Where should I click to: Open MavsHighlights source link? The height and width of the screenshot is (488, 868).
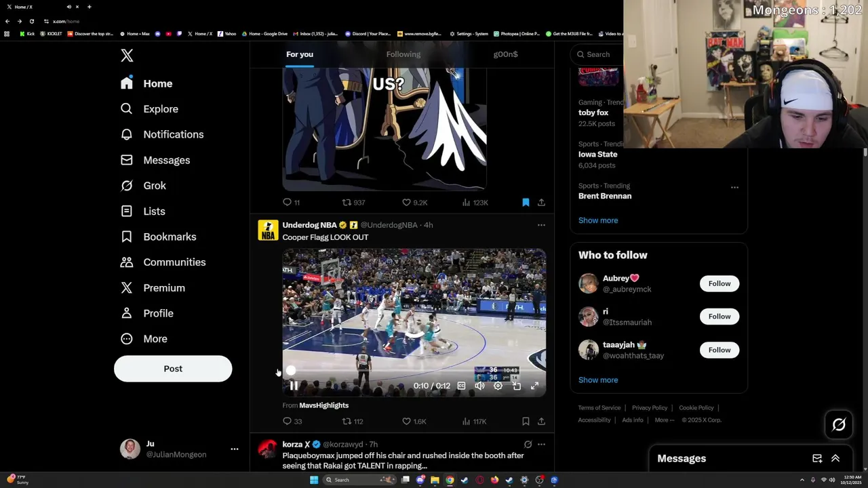point(323,405)
